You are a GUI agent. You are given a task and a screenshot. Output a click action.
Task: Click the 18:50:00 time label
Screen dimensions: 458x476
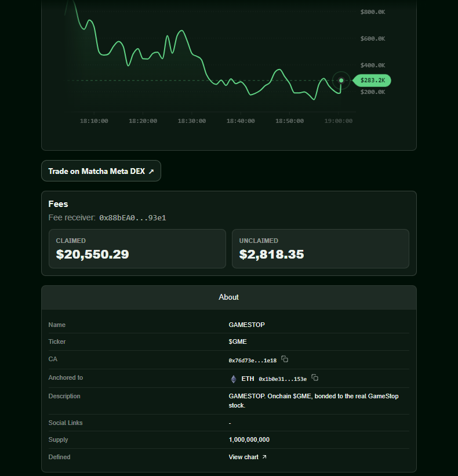tap(289, 121)
